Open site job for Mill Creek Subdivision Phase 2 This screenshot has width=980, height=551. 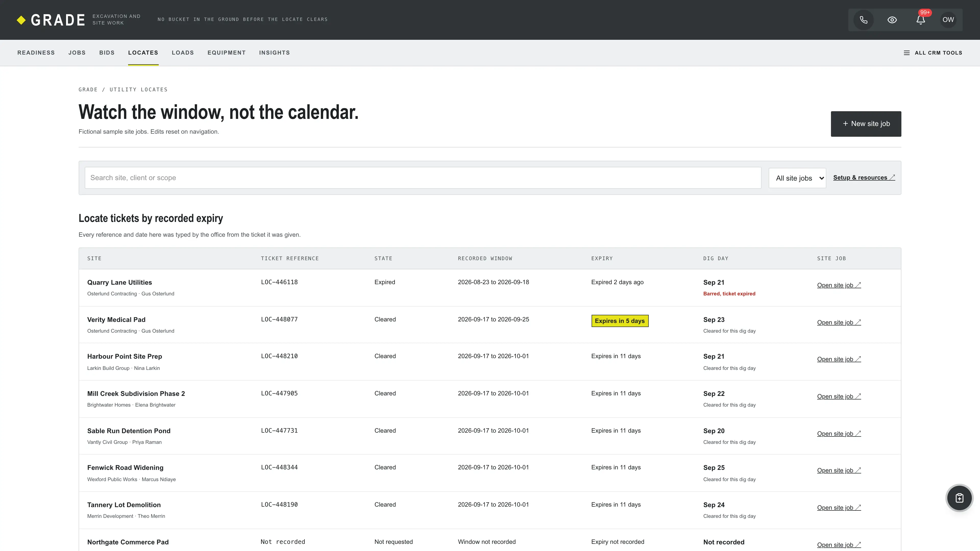(x=839, y=397)
